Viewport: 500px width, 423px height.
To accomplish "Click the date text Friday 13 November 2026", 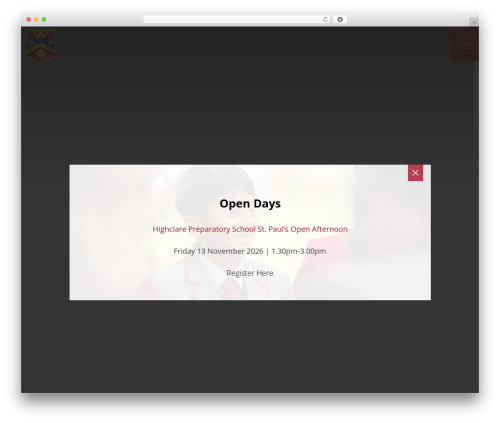I will (x=218, y=251).
